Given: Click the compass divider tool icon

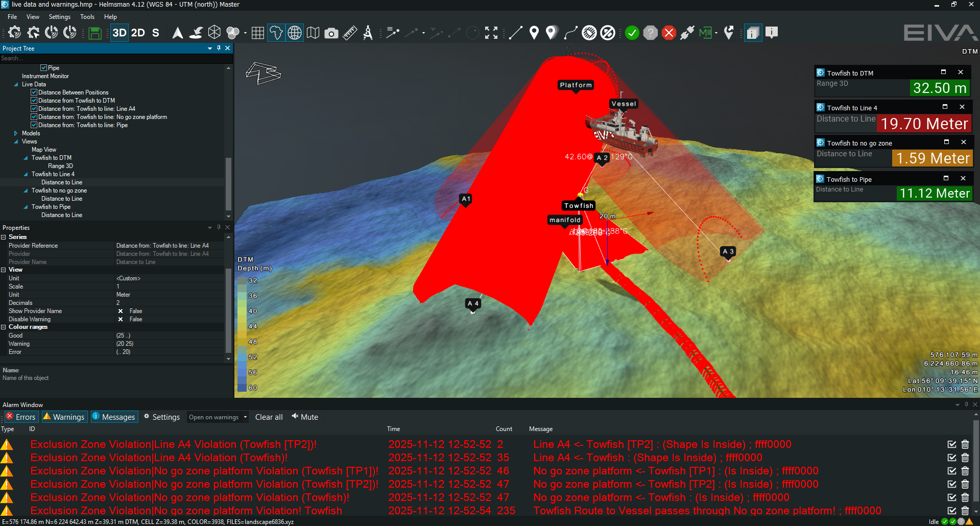Looking at the screenshot, I should [368, 33].
